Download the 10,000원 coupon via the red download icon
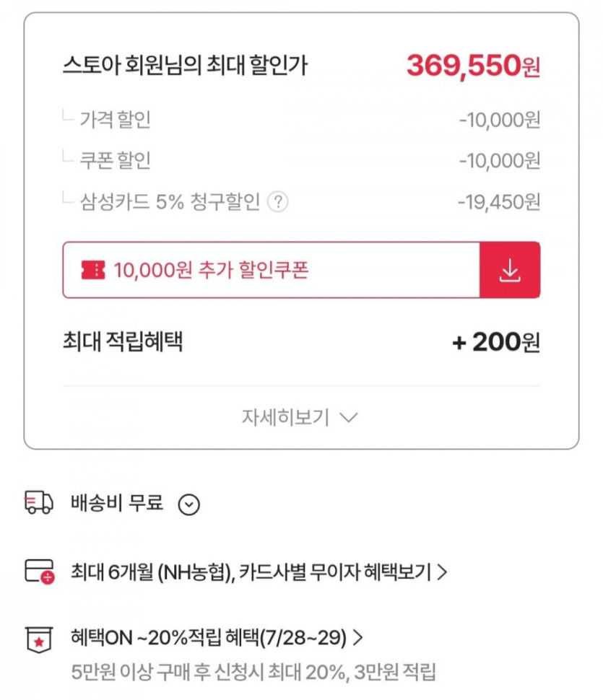The image size is (603, 700). pyautogui.click(x=510, y=270)
